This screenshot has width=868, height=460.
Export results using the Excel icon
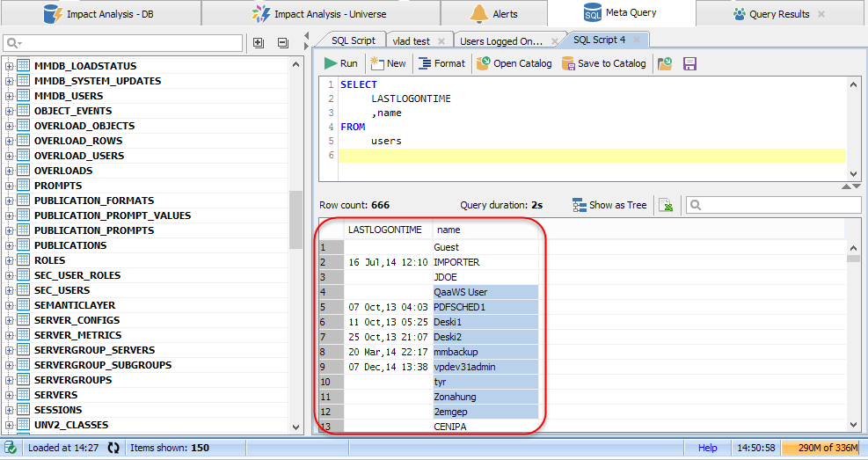pyautogui.click(x=667, y=205)
